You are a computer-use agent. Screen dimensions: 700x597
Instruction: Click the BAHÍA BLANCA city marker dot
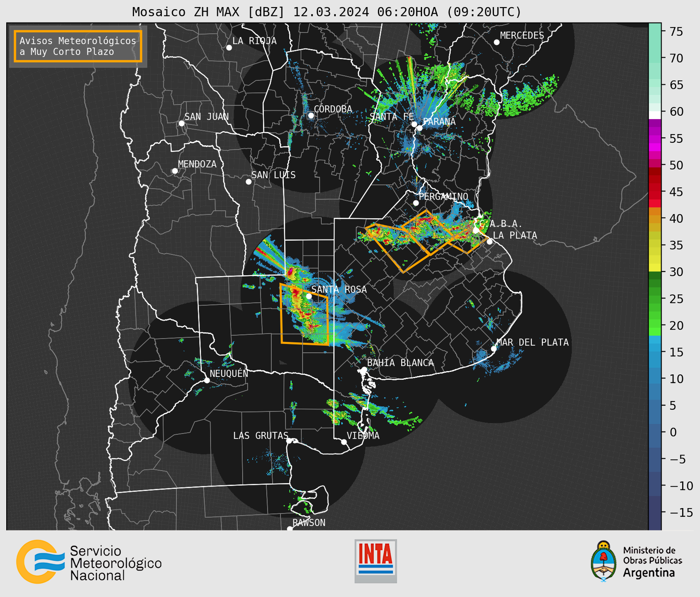(364, 369)
